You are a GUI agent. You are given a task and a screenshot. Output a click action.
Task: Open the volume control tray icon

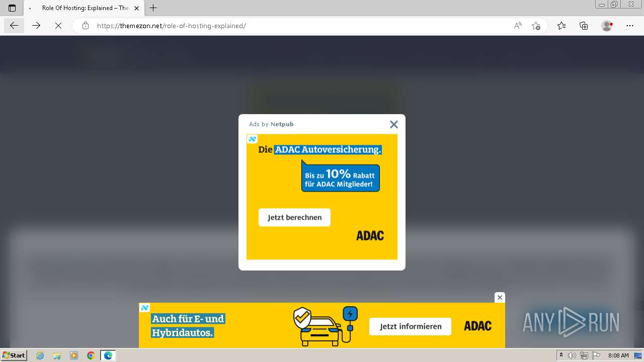(572, 355)
